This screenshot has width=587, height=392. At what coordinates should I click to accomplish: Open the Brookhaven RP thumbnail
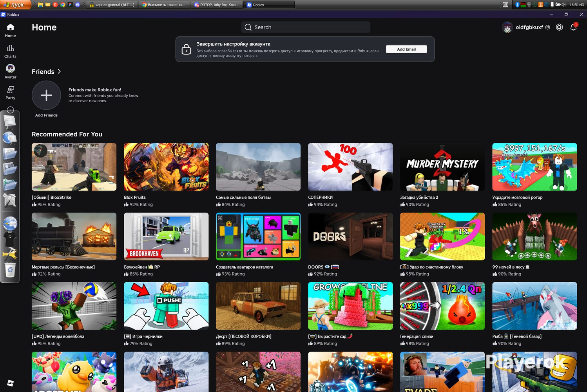tap(166, 236)
